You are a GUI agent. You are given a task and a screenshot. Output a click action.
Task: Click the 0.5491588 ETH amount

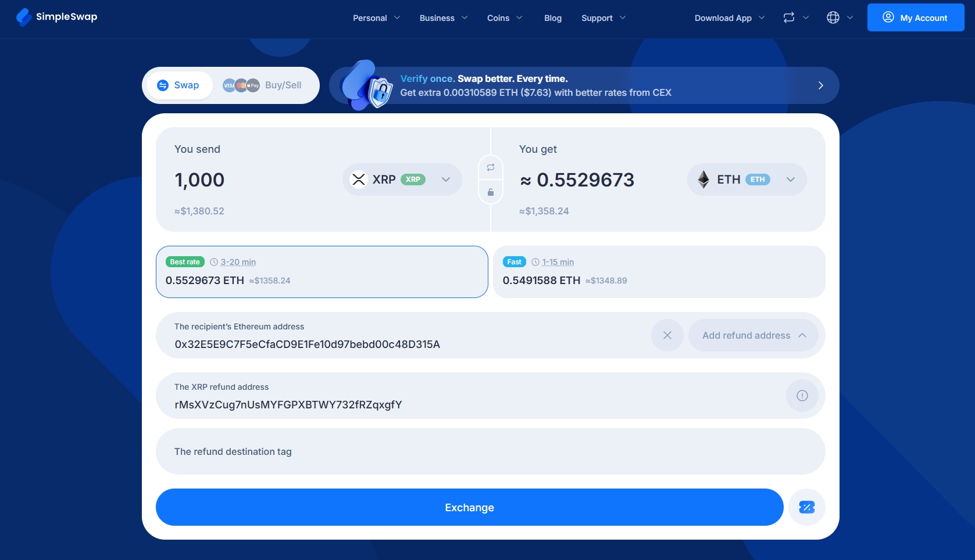[541, 281]
